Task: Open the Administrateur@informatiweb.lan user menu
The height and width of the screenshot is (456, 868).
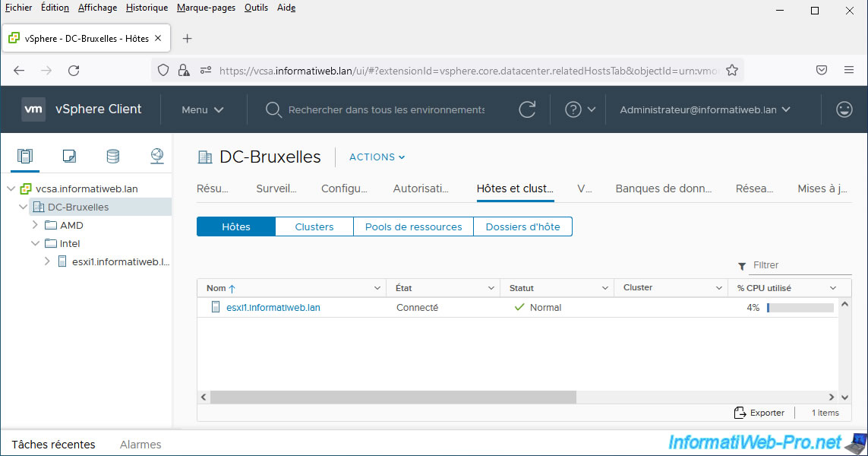Action: point(705,109)
